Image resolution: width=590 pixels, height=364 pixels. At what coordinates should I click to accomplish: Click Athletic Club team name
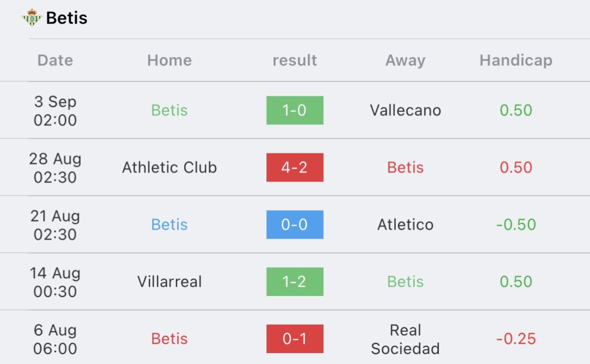tap(169, 168)
